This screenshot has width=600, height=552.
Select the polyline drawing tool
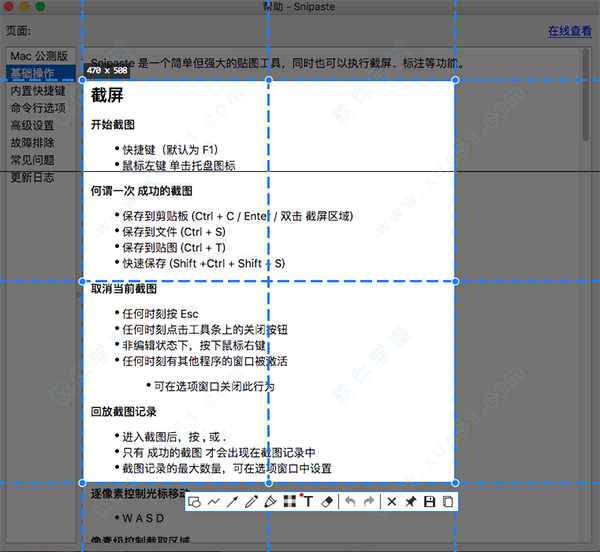coord(214,501)
